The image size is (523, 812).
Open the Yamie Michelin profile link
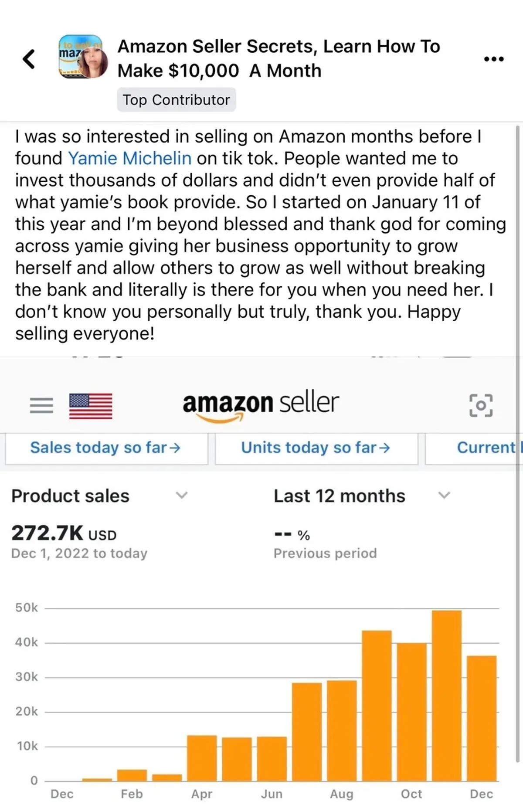coord(129,158)
